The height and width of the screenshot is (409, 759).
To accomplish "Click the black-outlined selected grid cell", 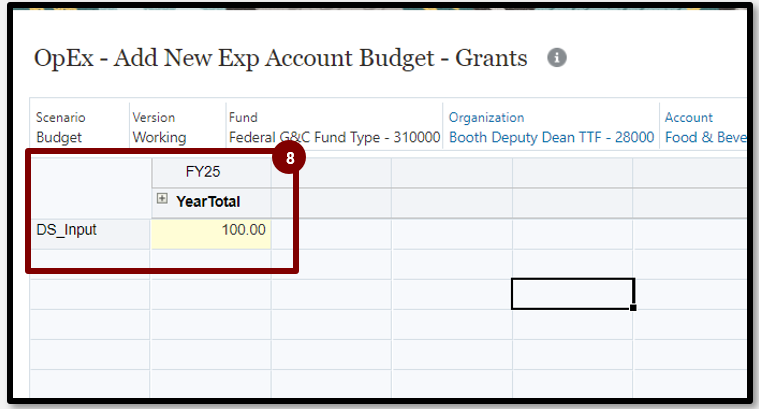I will coord(572,293).
